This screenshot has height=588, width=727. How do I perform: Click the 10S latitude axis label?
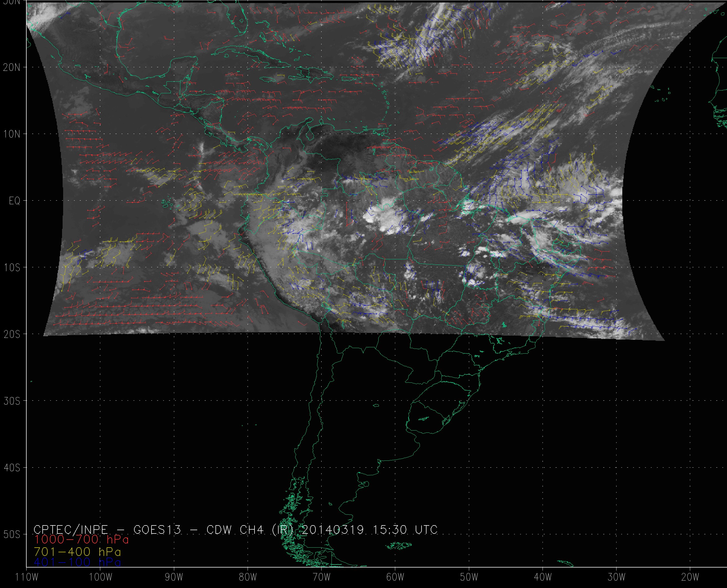12,268
